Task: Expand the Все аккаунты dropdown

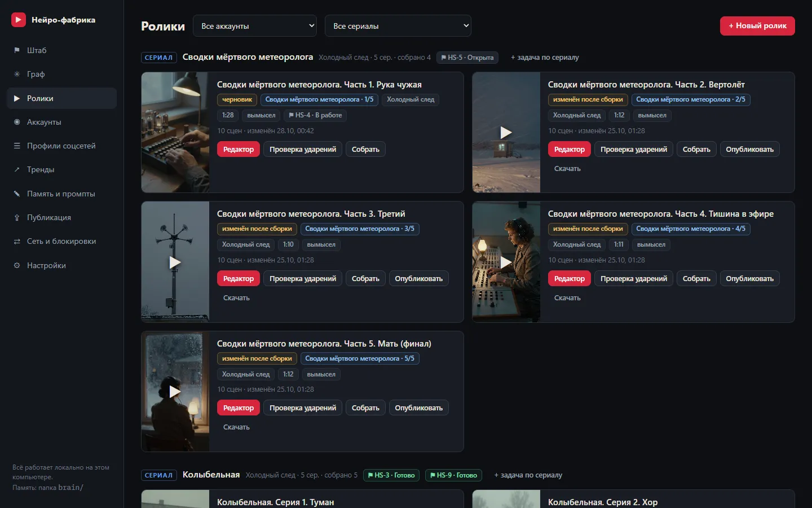Action: point(255,26)
